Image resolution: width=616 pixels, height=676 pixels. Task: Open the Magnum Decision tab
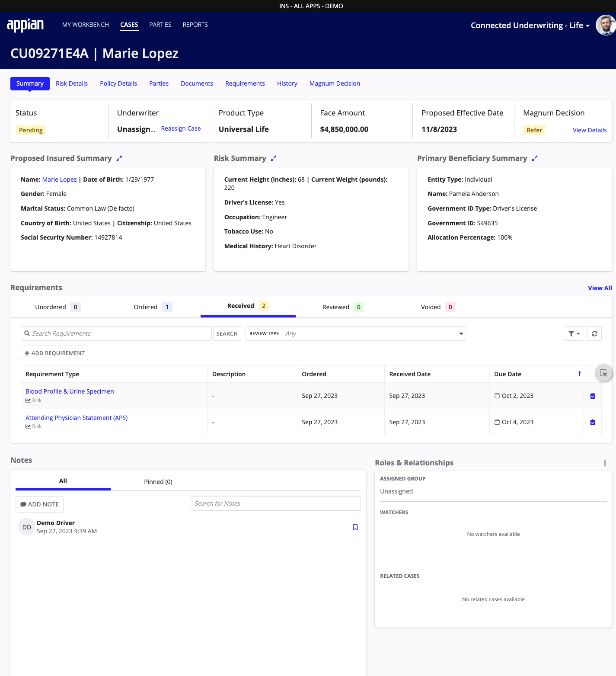[x=335, y=83]
